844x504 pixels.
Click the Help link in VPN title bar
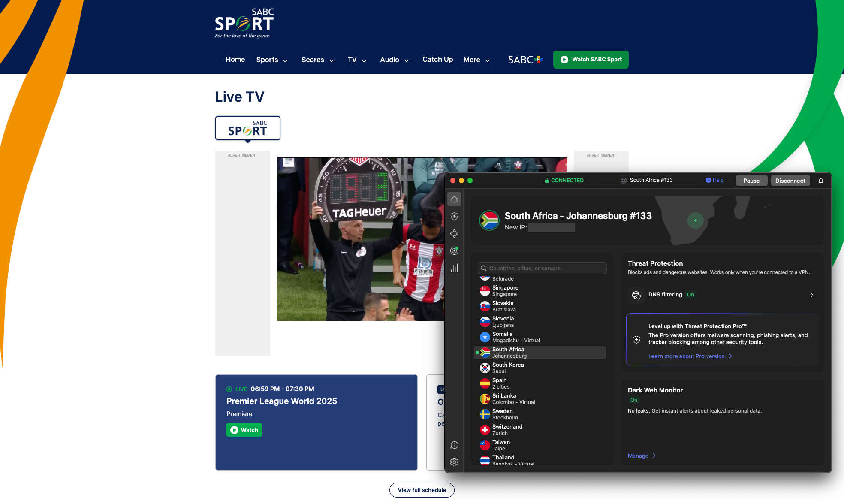coord(718,180)
